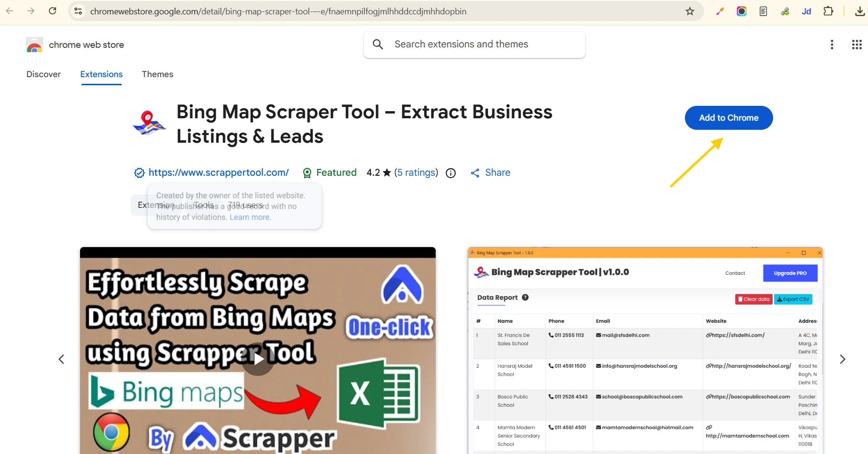868x454 pixels.
Task: Click the Bosco Public School name cell
Action: [512, 401]
